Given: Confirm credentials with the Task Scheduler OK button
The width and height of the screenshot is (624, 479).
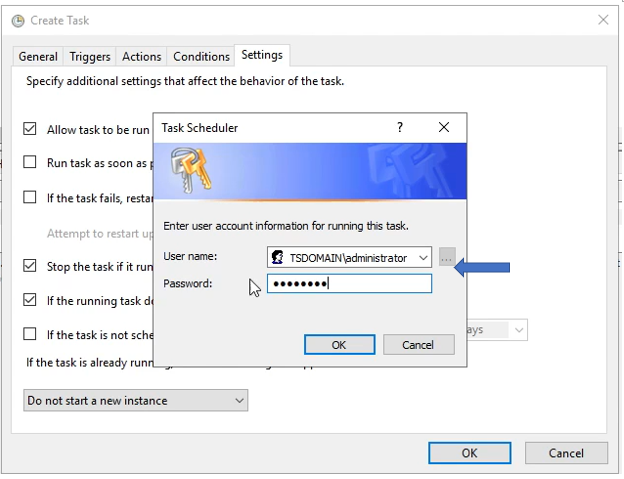Looking at the screenshot, I should (x=339, y=345).
